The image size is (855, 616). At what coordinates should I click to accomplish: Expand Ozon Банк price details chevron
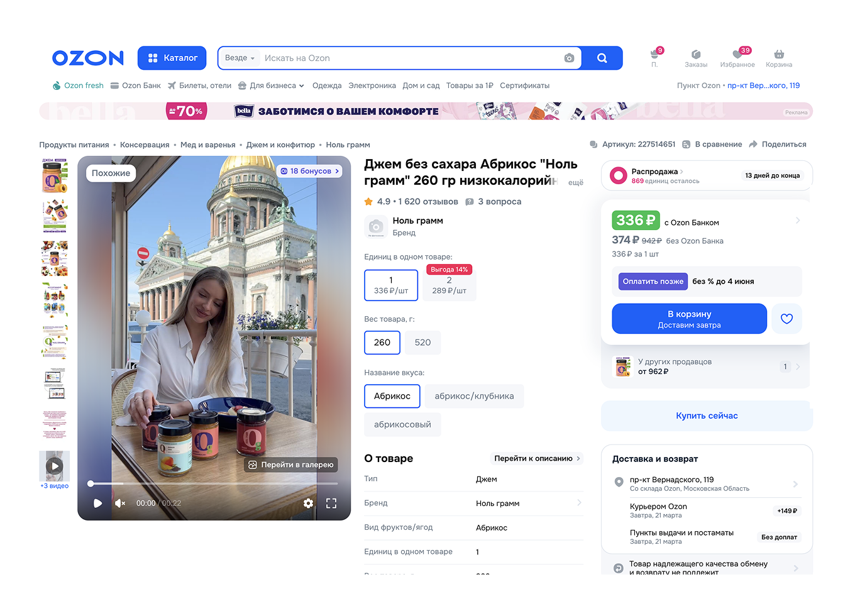tap(798, 221)
